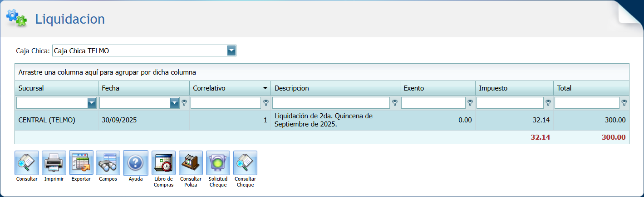This screenshot has height=197, width=644.
Task: Open Libro de Compras icon
Action: [x=163, y=163]
